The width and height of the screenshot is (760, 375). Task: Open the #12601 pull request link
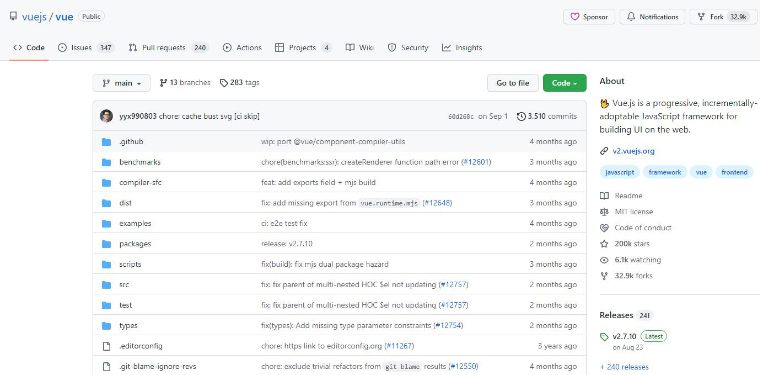pyautogui.click(x=476, y=162)
